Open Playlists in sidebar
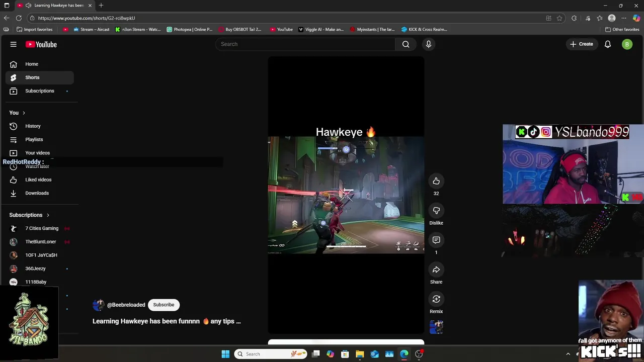The width and height of the screenshot is (644, 362). [39, 139]
